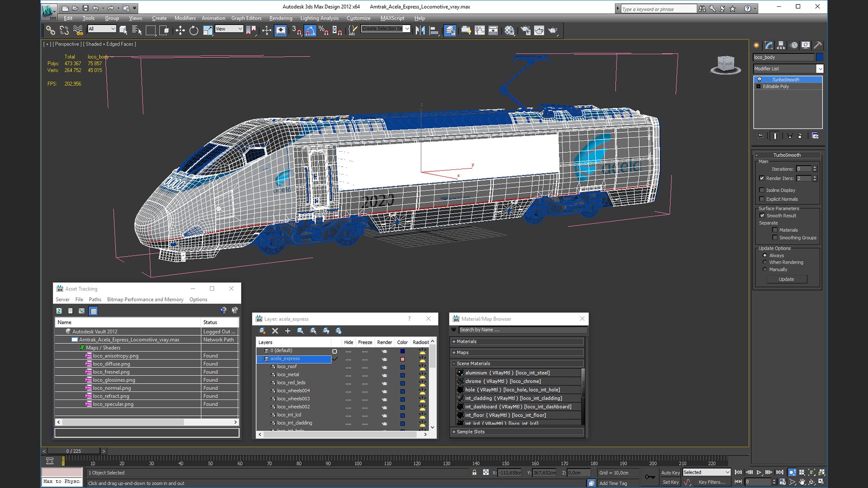Screen dimensions: 868x488
Task: Click the Unlink Selection tool
Action: point(64,30)
